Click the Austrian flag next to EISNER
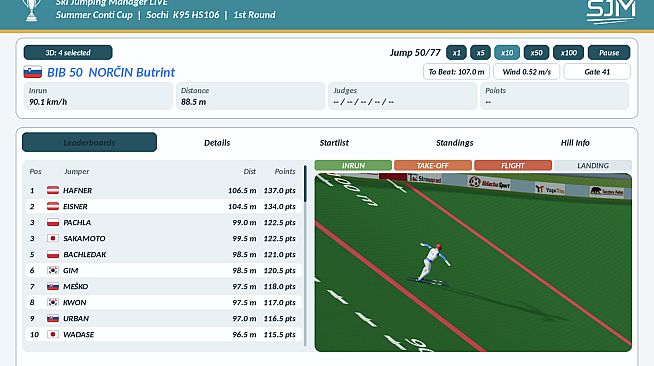The image size is (654, 366). coord(53,206)
